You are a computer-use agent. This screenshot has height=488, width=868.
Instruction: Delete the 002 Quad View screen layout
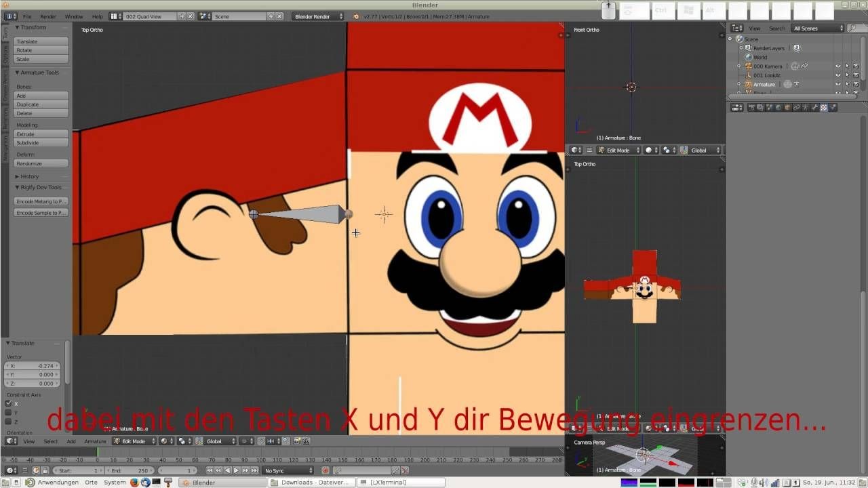coord(191,16)
